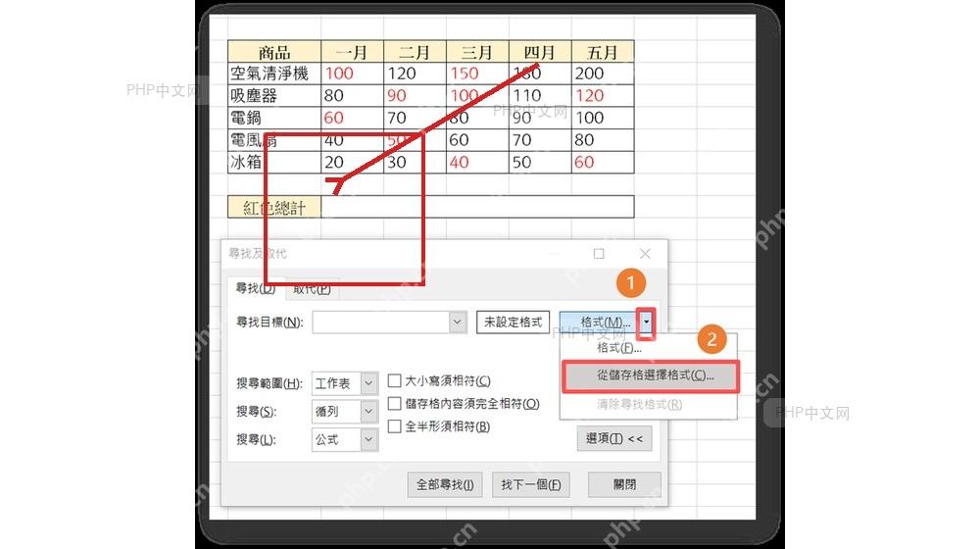
Task: Switch to the 尋找(D) tab
Action: tap(255, 288)
